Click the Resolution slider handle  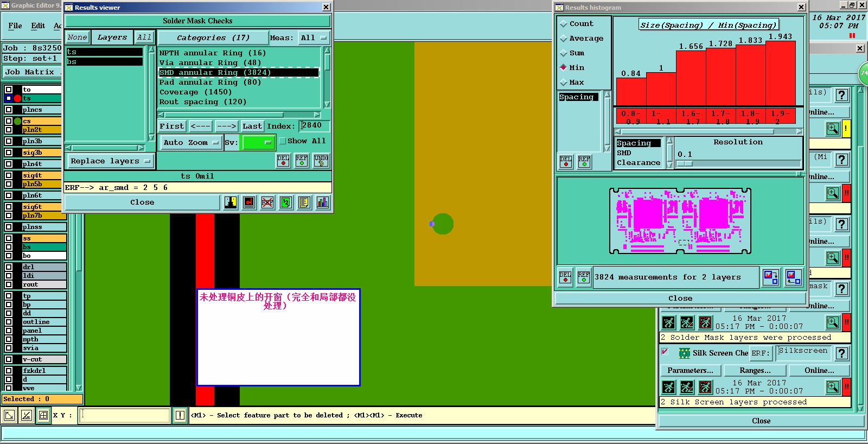pyautogui.click(x=685, y=163)
